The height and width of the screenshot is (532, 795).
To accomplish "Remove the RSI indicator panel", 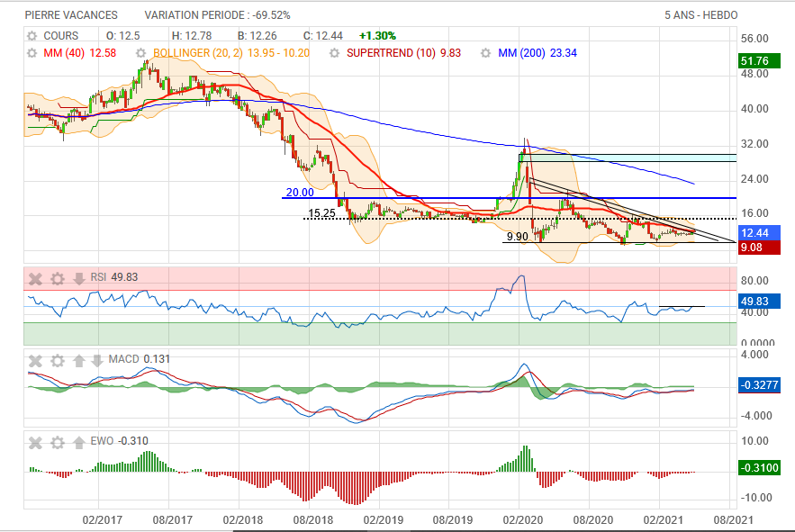I will point(35,278).
